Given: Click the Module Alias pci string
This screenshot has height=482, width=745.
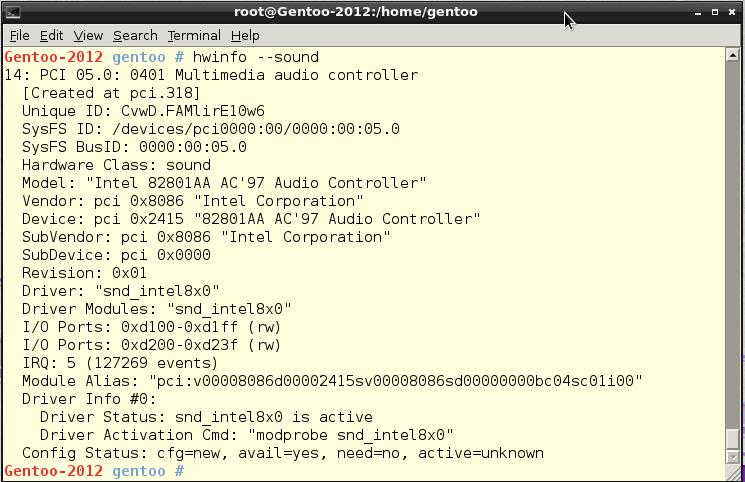Looking at the screenshot, I should [396, 381].
